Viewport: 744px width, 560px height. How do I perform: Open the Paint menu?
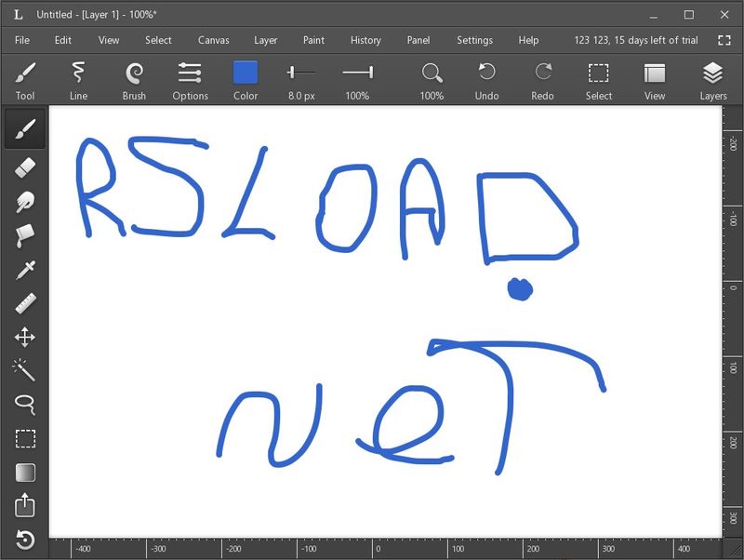(x=313, y=40)
